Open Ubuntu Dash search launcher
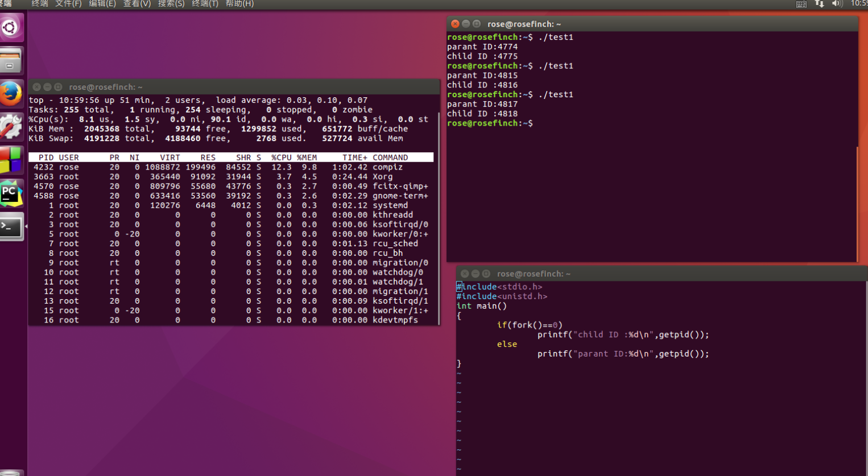 [11, 27]
